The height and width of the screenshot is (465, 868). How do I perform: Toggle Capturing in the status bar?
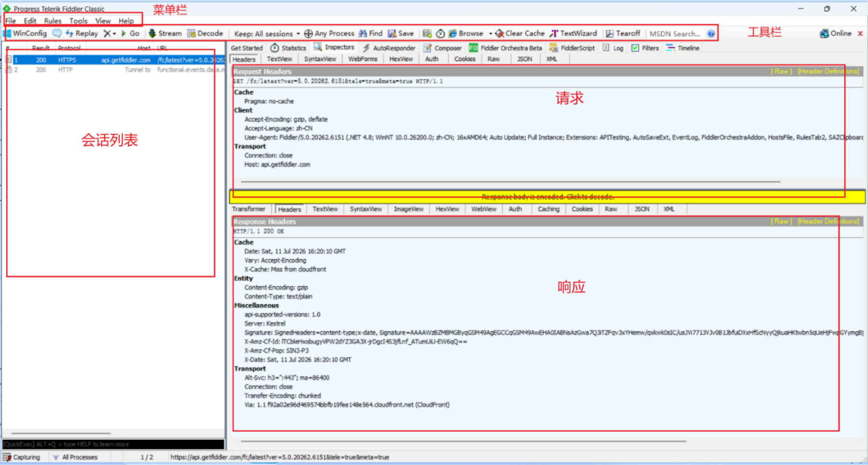(22, 457)
